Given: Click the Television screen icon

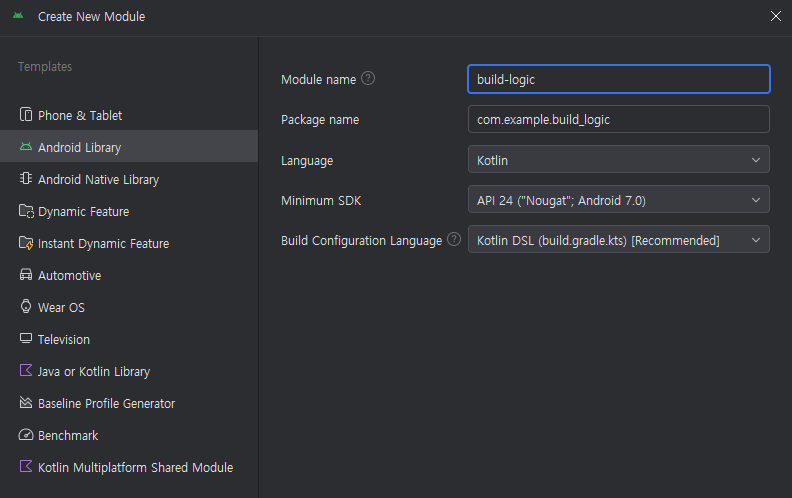Looking at the screenshot, I should point(26,338).
